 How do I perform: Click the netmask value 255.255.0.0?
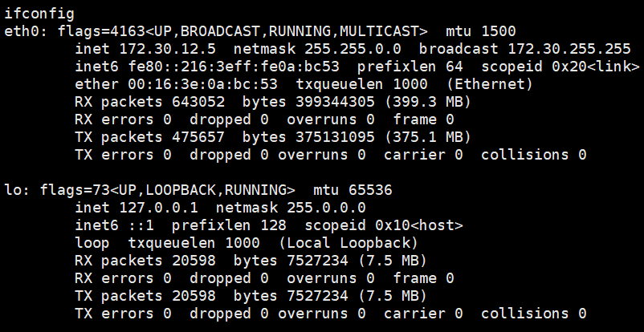click(316, 49)
